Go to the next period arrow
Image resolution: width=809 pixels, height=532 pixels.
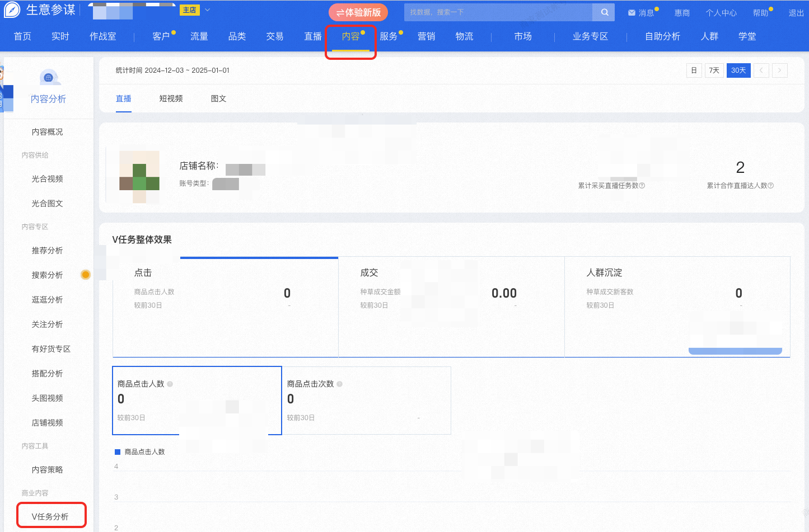click(x=780, y=70)
